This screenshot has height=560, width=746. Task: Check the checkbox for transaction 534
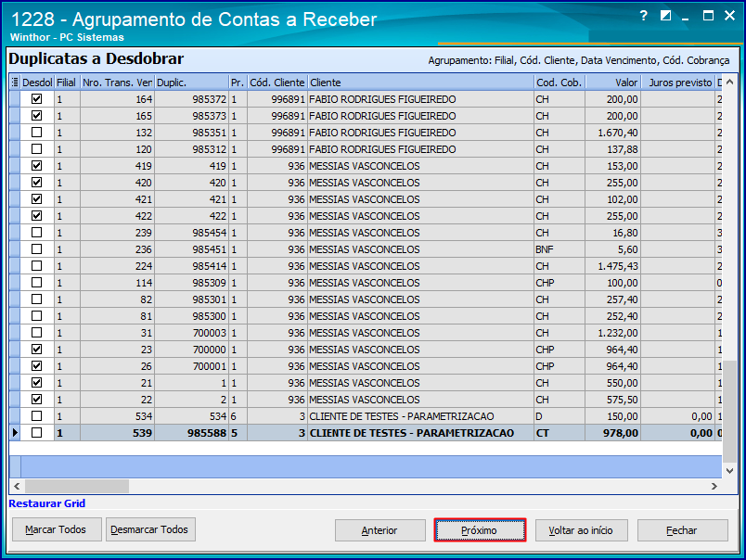tap(36, 416)
